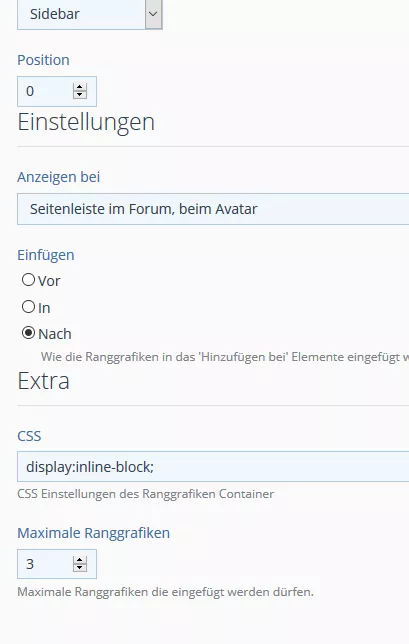Screen dimensions: 409x644
Task: Focus the CSS field containing display:inline-block;
Action: tap(213, 467)
